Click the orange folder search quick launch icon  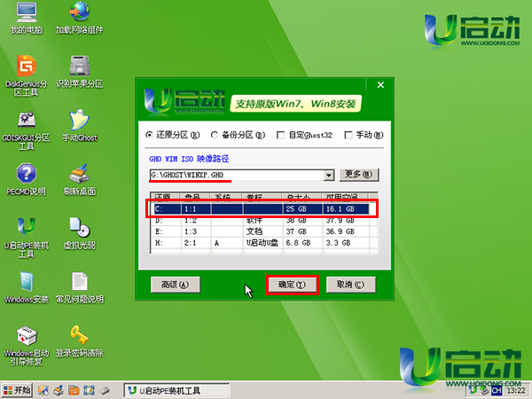coord(74,390)
